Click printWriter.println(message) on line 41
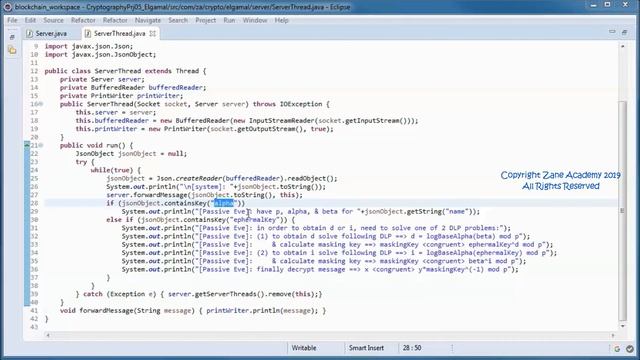Screen dimensions: 640x360 pyautogui.click(x=260, y=311)
